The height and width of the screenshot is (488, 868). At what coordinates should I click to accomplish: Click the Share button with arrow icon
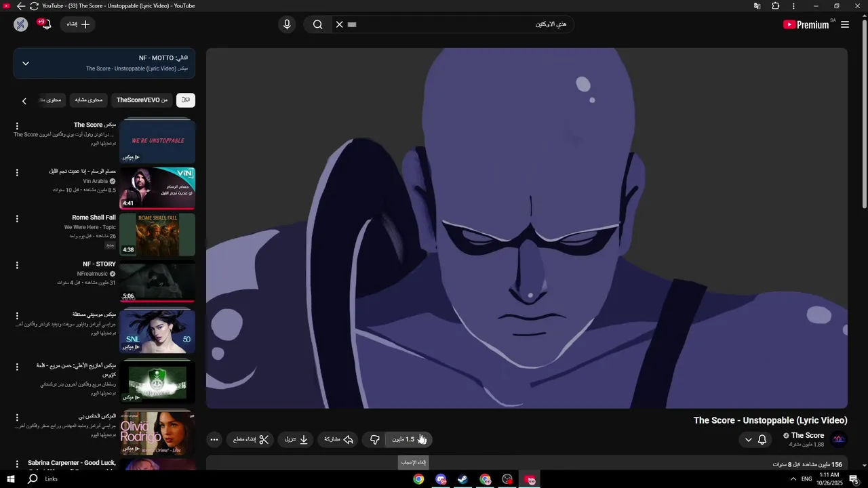point(338,440)
